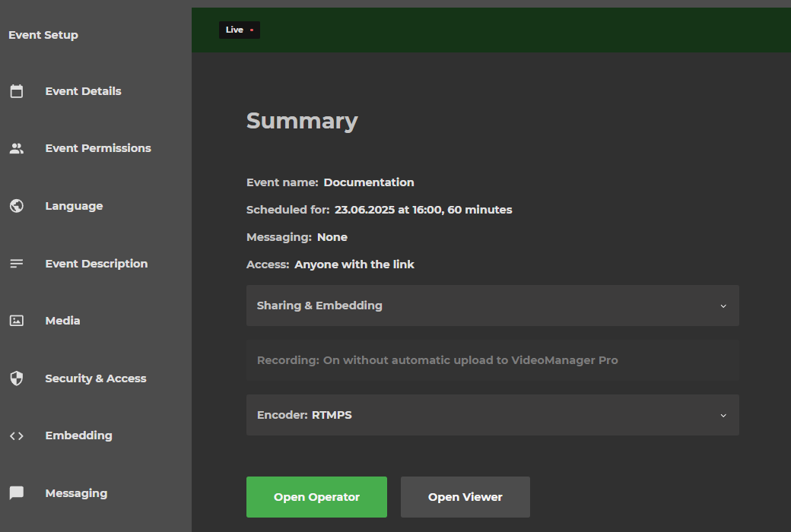Click the shield icon for Security & Access
The width and height of the screenshot is (791, 532).
[17, 378]
